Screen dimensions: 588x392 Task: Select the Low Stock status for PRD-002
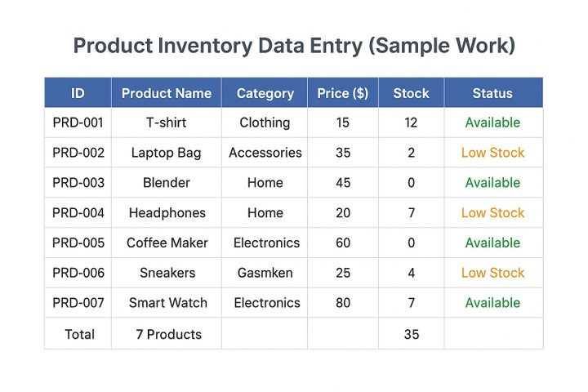tap(492, 153)
